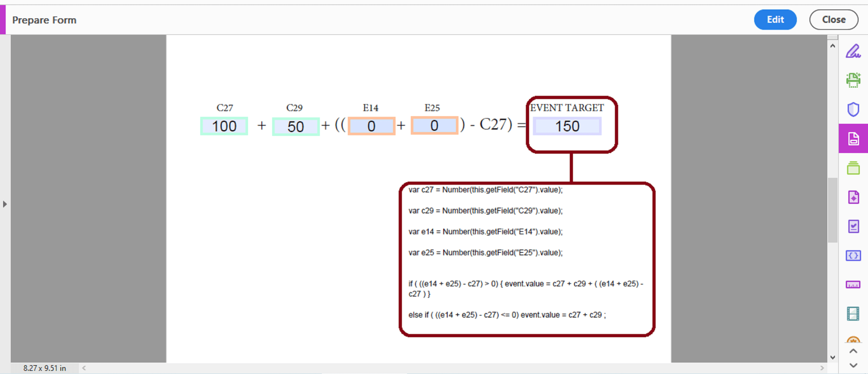The image size is (868, 374).
Task: Click the E14 form field showing 0
Action: pyautogui.click(x=371, y=126)
